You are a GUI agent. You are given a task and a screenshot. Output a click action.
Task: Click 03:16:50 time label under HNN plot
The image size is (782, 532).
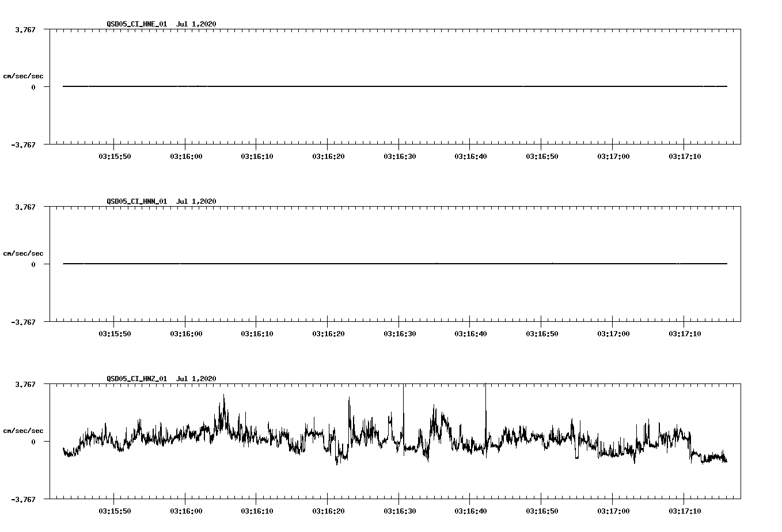pos(541,334)
